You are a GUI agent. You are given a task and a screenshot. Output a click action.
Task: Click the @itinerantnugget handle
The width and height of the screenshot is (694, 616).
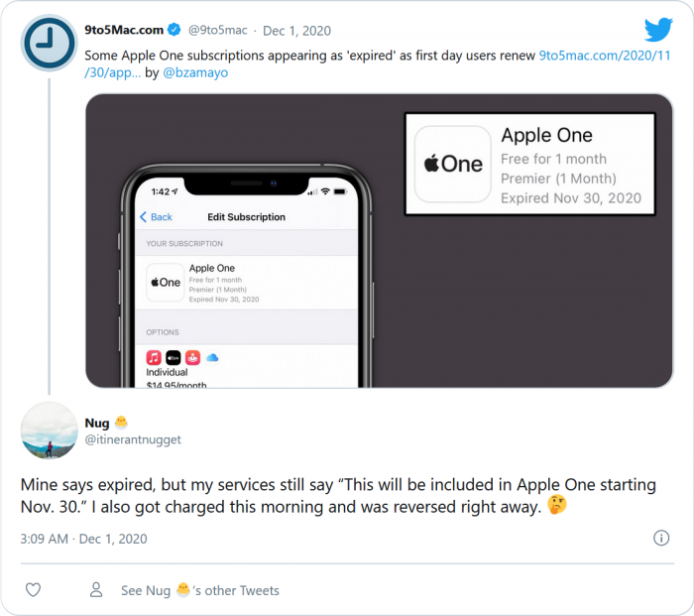(x=133, y=439)
